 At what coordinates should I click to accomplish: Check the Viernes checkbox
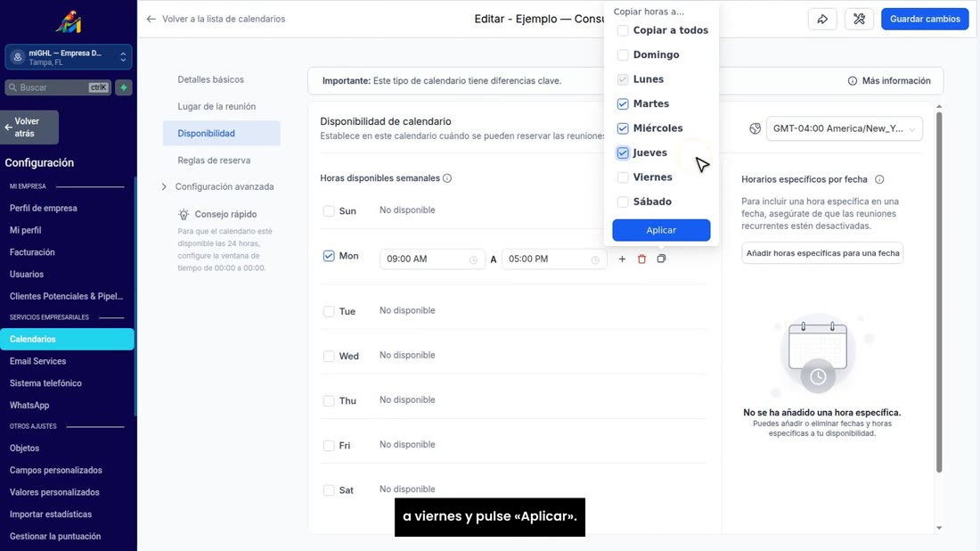click(x=623, y=177)
